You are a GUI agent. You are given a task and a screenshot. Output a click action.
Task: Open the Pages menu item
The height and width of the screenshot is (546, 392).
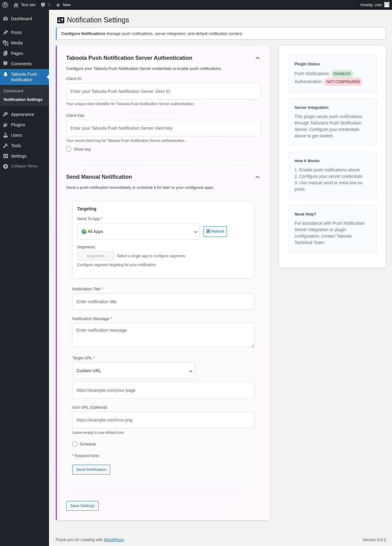(x=24, y=53)
